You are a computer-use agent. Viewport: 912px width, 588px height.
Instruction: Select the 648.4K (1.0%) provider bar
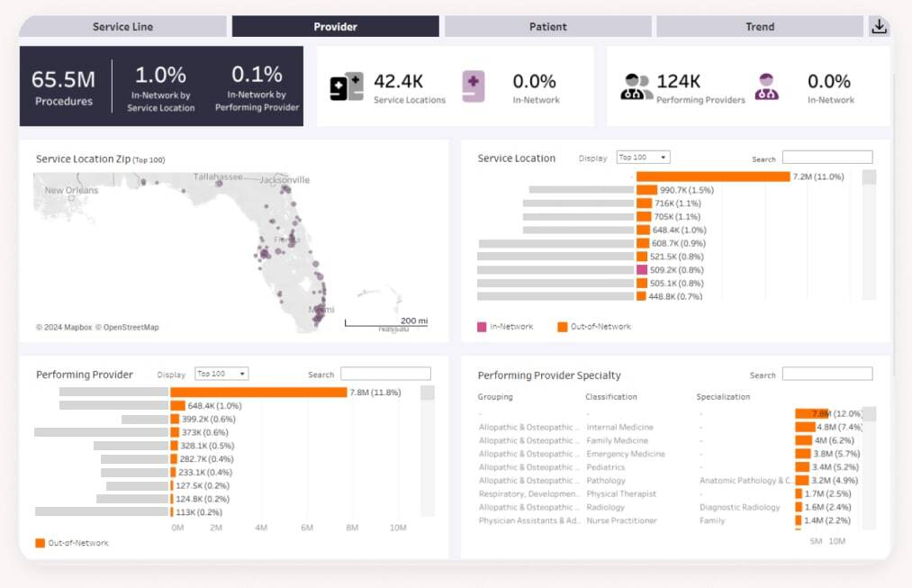pos(178,406)
